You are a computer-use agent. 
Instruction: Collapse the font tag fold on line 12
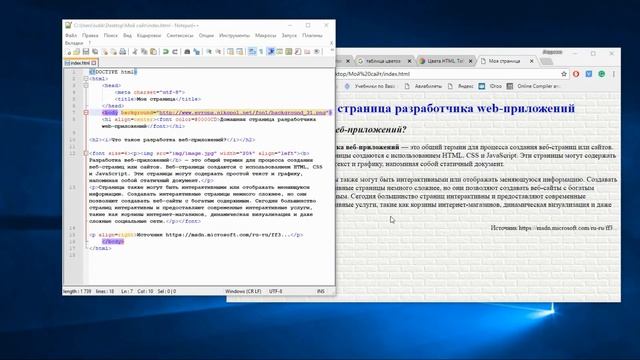click(86, 153)
